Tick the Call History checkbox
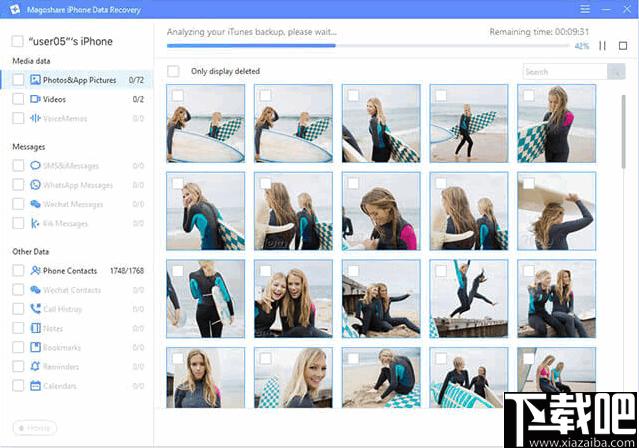 (x=18, y=309)
